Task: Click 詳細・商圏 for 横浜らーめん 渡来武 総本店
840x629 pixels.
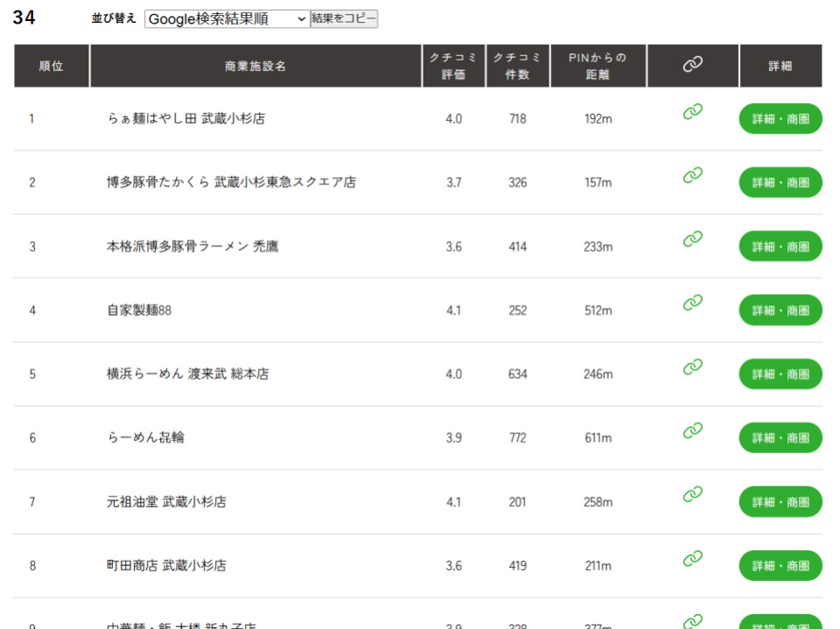Action: click(780, 374)
